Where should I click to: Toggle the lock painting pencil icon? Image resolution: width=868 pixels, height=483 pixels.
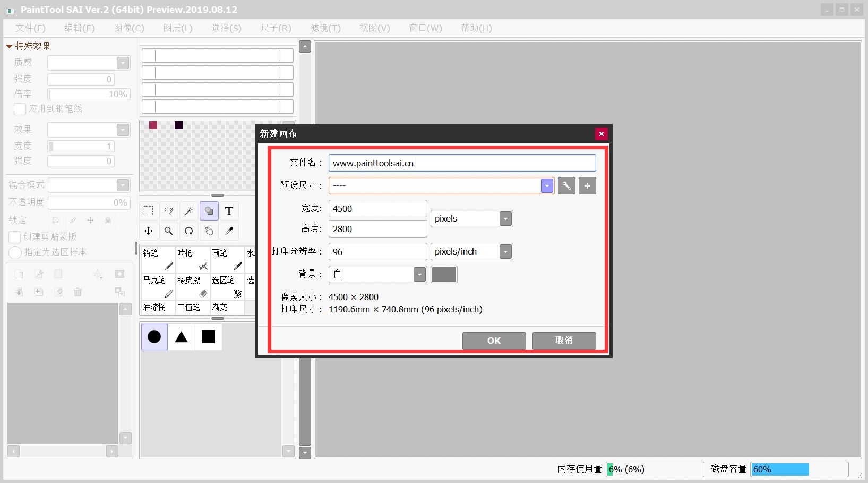[x=73, y=220]
